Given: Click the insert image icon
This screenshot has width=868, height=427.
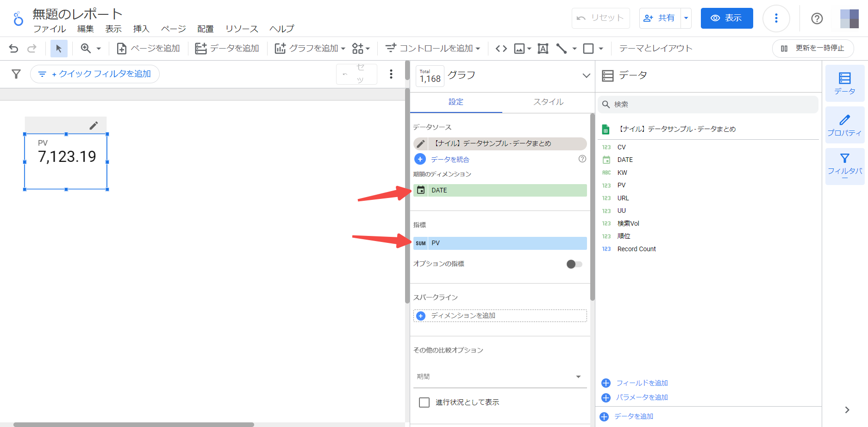Looking at the screenshot, I should [x=519, y=48].
